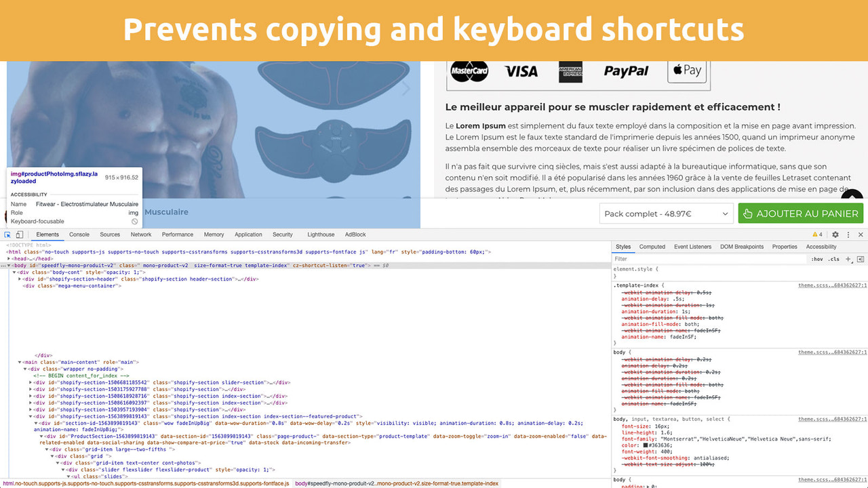Click the #363636 color swatch

pyautogui.click(x=646, y=445)
